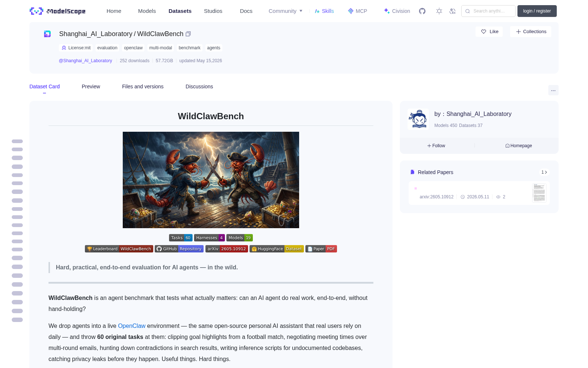Open arxiv:2605.10912 paper entry
588x368 pixels.
(436, 197)
